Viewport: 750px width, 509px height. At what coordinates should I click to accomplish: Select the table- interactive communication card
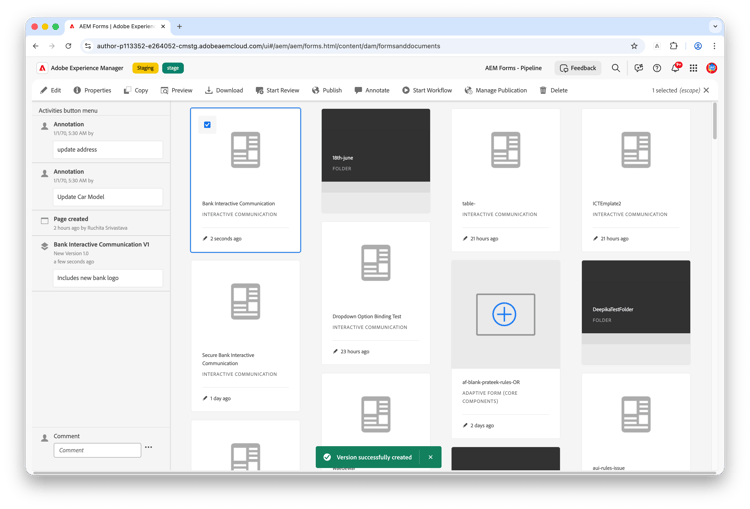pos(506,180)
